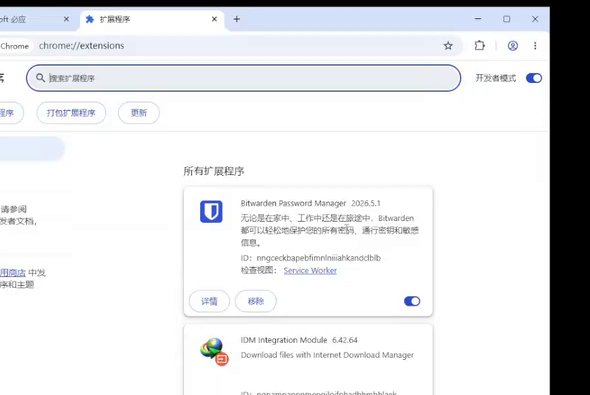590x395 pixels.
Task: Open the Chrome profile avatar icon
Action: [512, 46]
